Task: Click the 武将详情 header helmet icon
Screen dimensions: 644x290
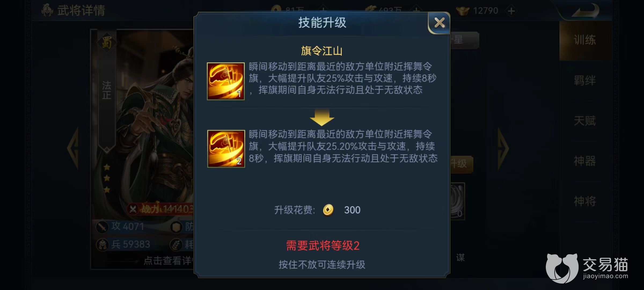Action: click(47, 10)
